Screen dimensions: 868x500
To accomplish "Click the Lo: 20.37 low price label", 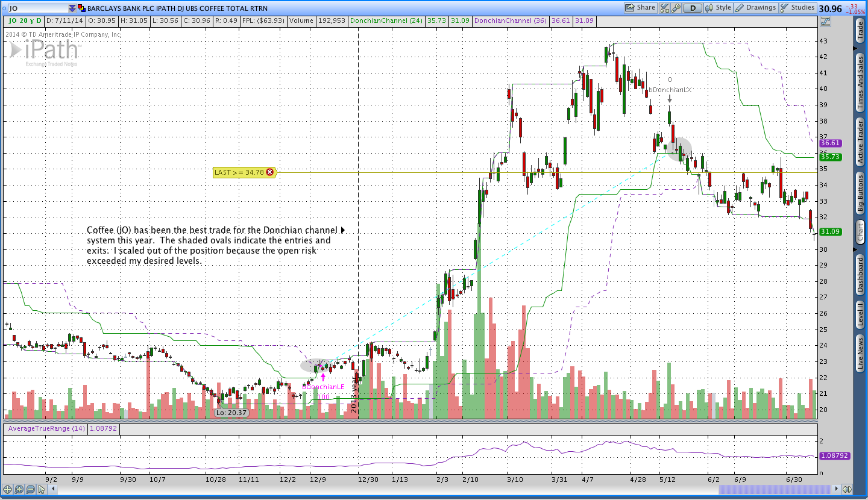I will (230, 413).
